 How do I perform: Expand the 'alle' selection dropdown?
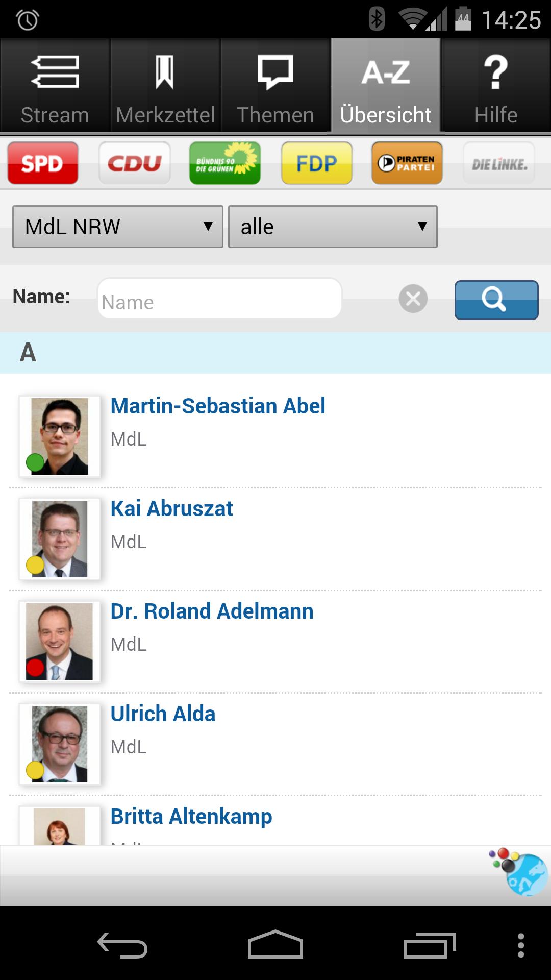click(333, 226)
